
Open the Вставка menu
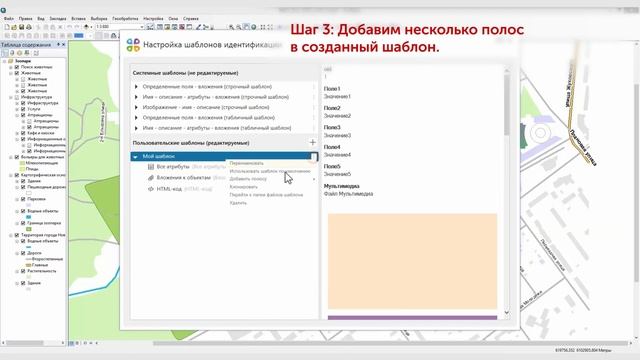pos(78,19)
